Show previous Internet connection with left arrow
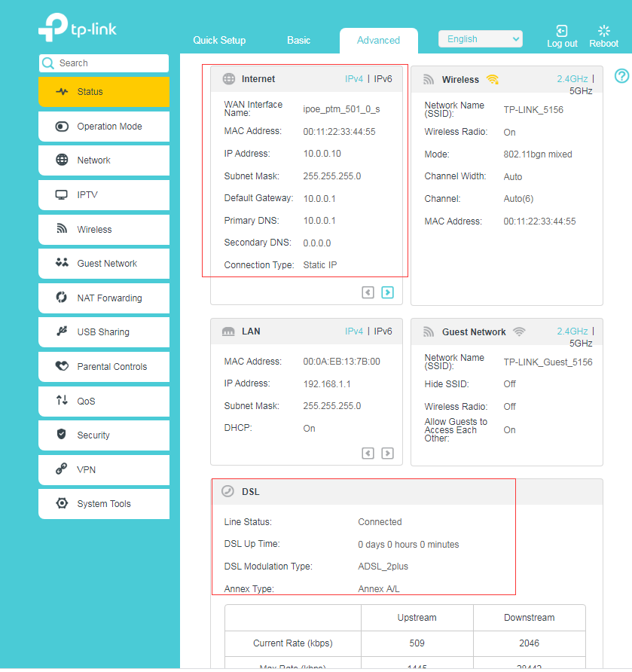This screenshot has width=632, height=672. [x=368, y=292]
